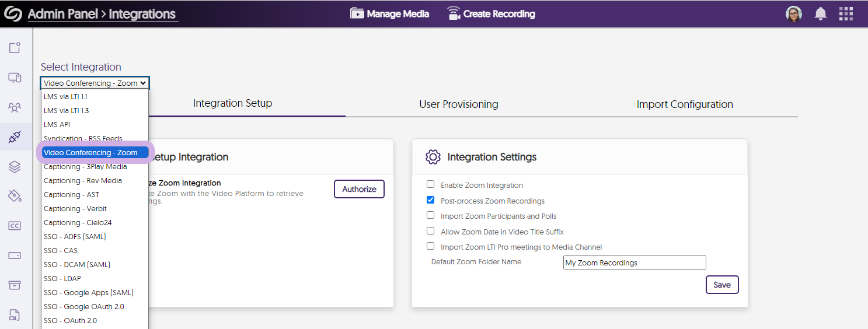This screenshot has height=329, width=868.
Task: Choose SSO - LDAP option
Action: click(x=95, y=278)
